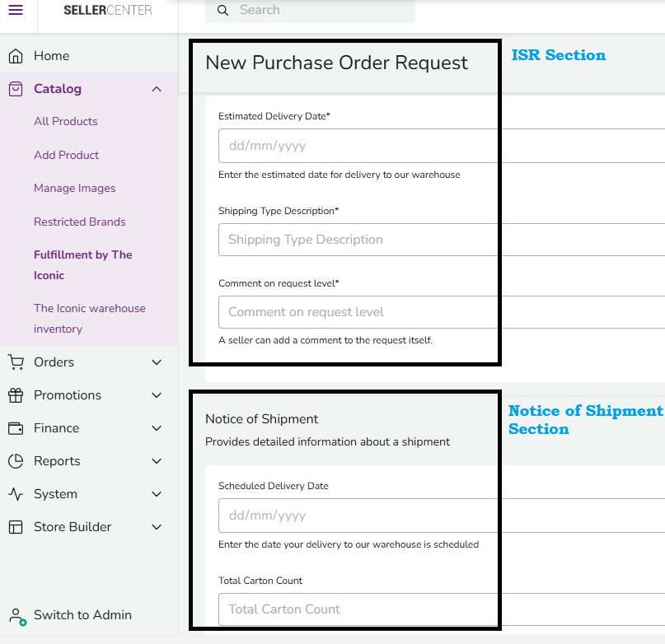Click the Promotions gift icon
Image resolution: width=665 pixels, height=644 pixels.
pos(16,395)
